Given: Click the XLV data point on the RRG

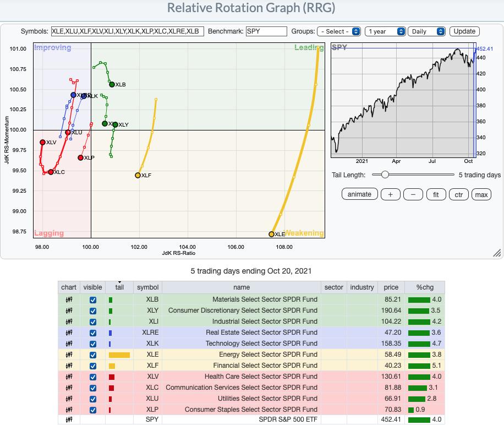Looking at the screenshot, I should click(42, 142).
